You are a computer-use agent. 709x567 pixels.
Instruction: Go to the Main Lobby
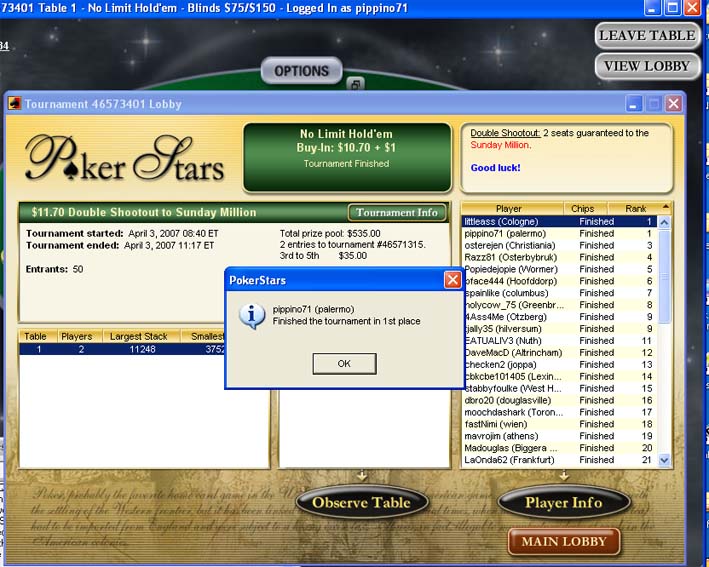point(563,541)
